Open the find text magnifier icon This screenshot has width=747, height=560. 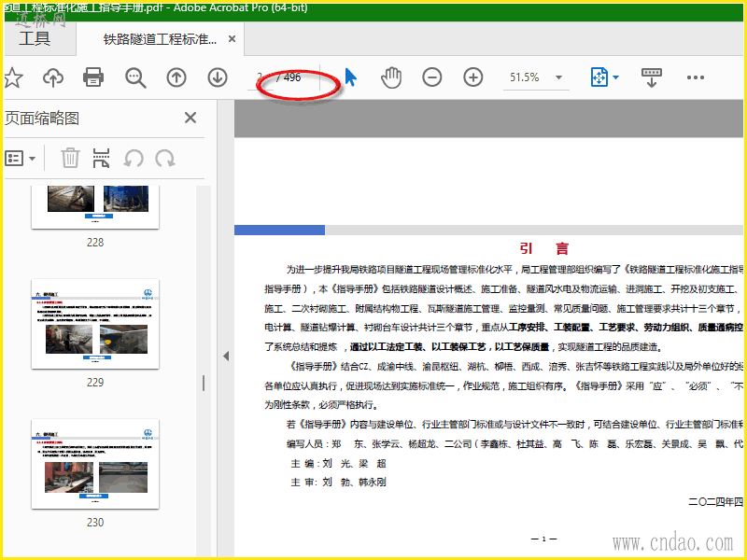click(135, 77)
